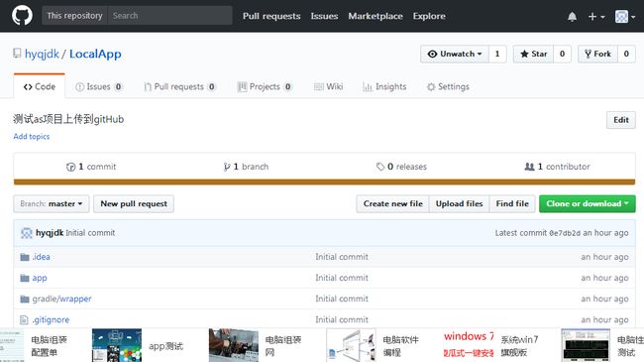Open the 1 contributor link

pos(558,167)
